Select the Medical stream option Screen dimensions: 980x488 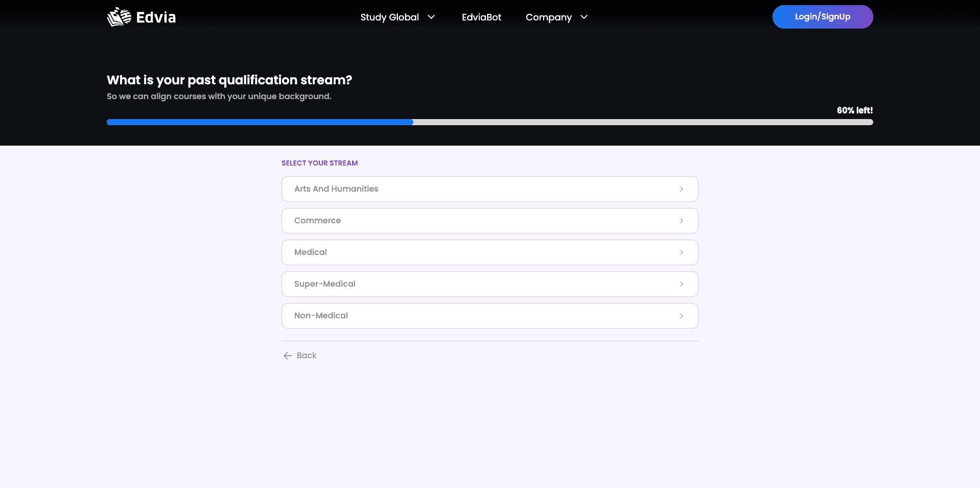tap(490, 252)
